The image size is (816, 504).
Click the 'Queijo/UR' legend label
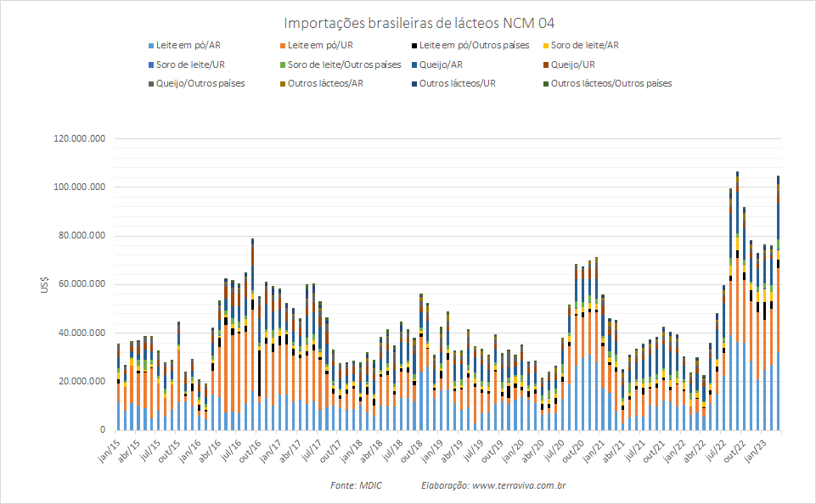tap(573, 65)
